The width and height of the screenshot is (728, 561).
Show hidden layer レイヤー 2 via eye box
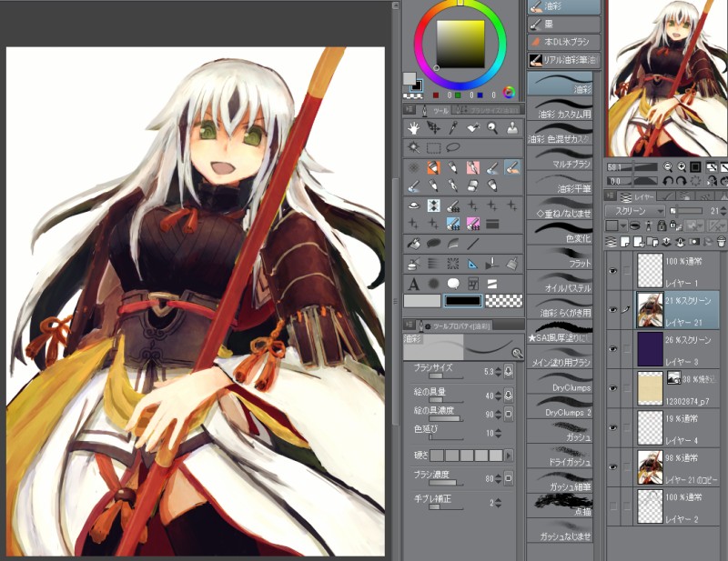pyautogui.click(x=612, y=506)
